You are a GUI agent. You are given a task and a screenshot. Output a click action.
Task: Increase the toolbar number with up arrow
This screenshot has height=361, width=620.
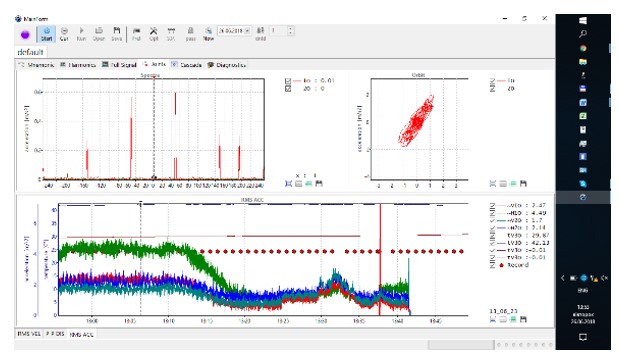[291, 28]
